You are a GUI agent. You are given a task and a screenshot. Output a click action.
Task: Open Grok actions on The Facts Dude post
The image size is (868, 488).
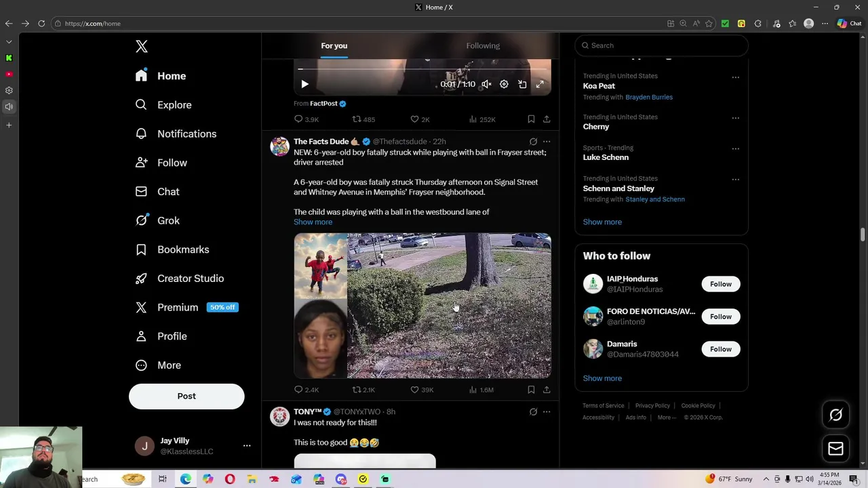point(533,142)
